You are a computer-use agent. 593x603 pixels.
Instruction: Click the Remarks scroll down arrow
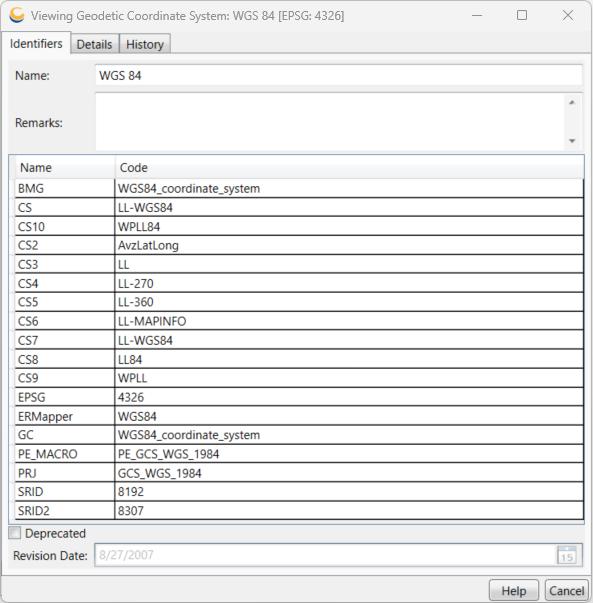click(572, 141)
